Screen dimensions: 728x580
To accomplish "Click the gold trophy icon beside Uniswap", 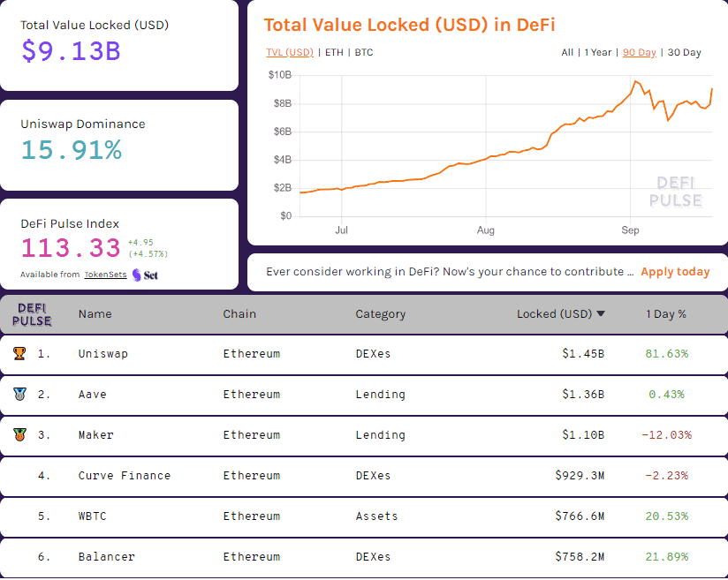I will click(19, 354).
